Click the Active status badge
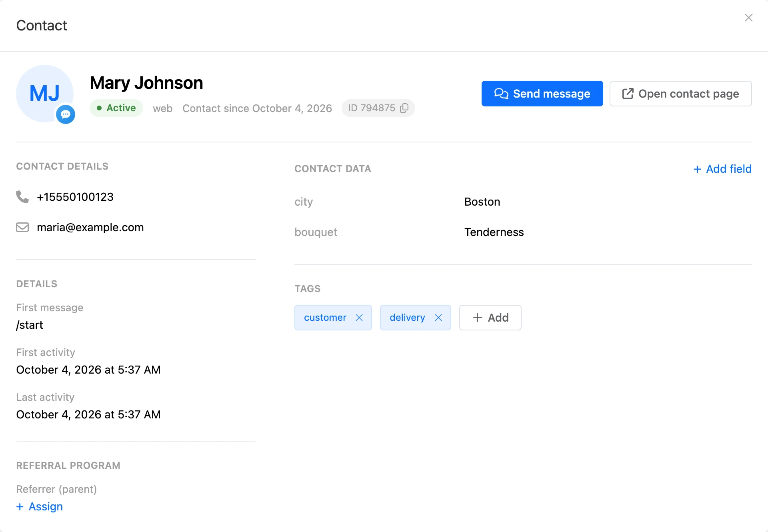 point(116,108)
